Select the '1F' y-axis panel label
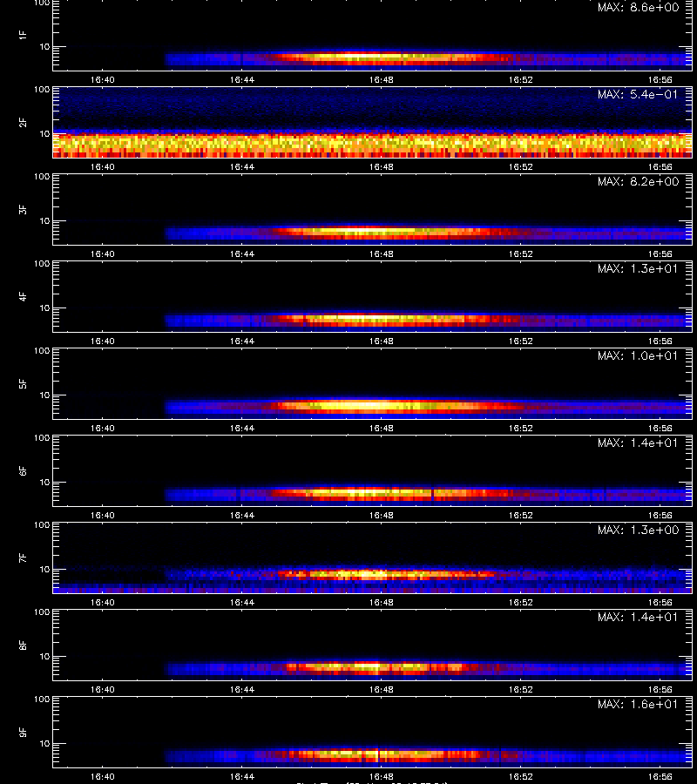Screen dimensions: 697x784 [23, 35]
